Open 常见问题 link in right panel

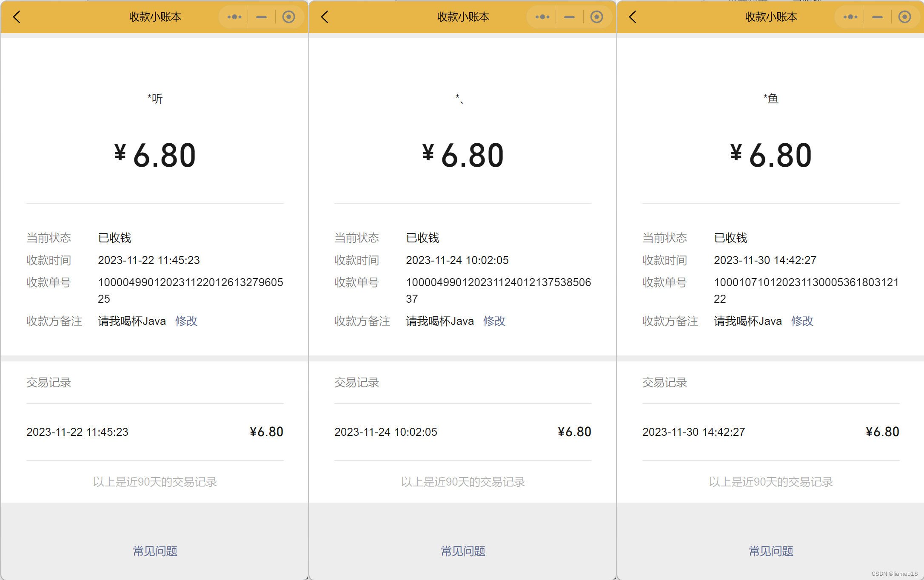(771, 551)
